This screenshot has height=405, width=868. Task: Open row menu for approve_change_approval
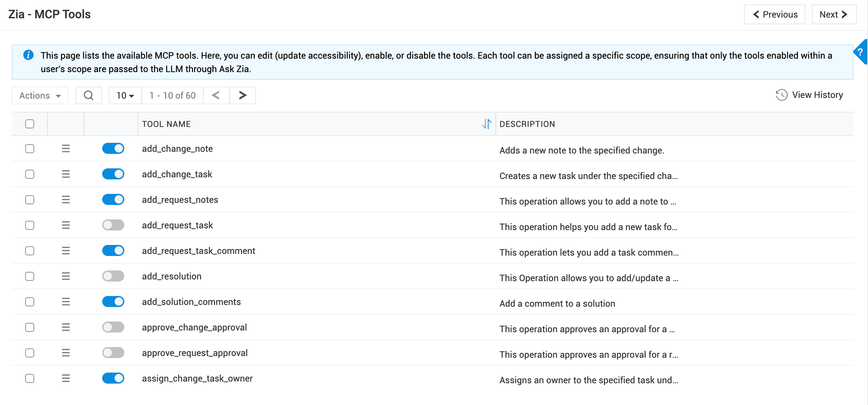point(66,327)
